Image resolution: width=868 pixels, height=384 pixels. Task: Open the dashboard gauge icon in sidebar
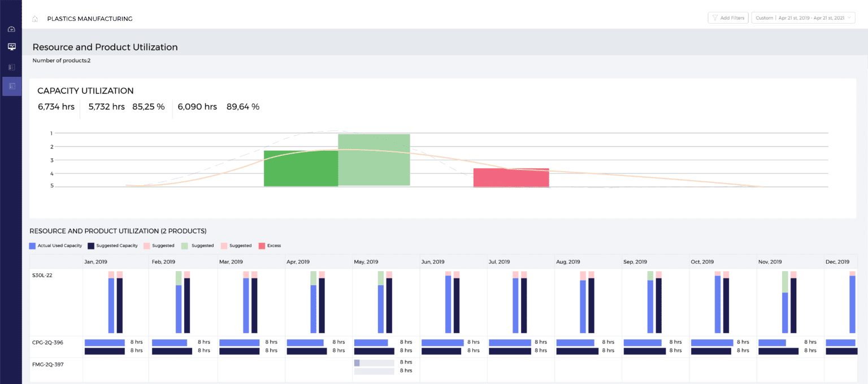(11, 28)
